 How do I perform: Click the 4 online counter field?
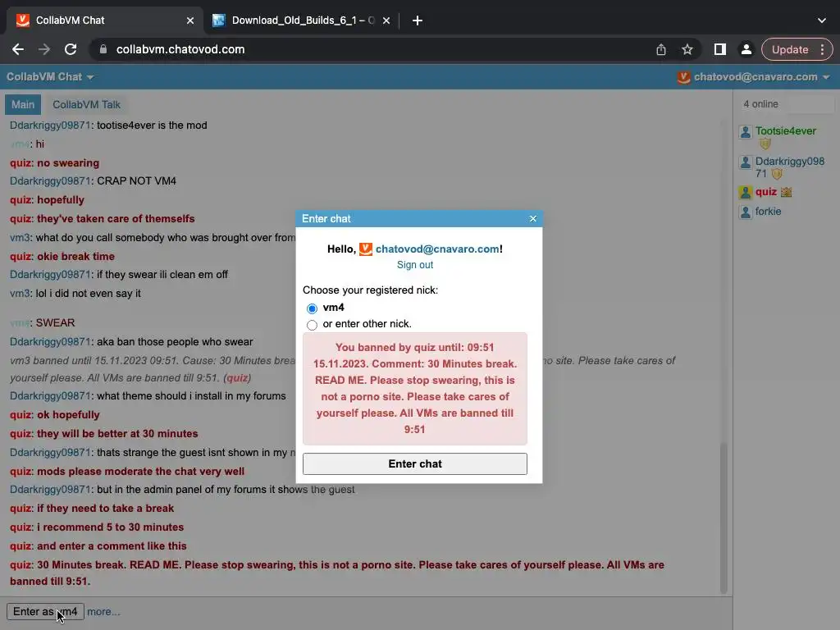tap(787, 104)
